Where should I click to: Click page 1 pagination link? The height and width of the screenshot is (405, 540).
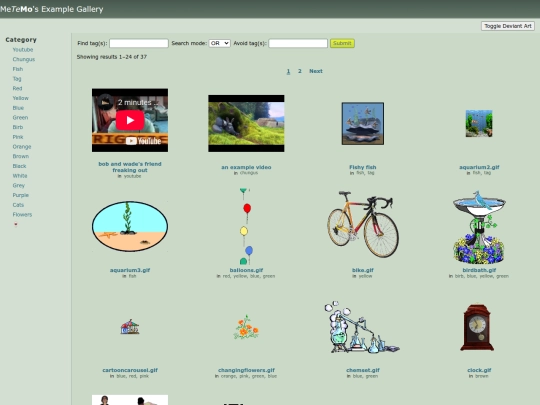(x=288, y=71)
